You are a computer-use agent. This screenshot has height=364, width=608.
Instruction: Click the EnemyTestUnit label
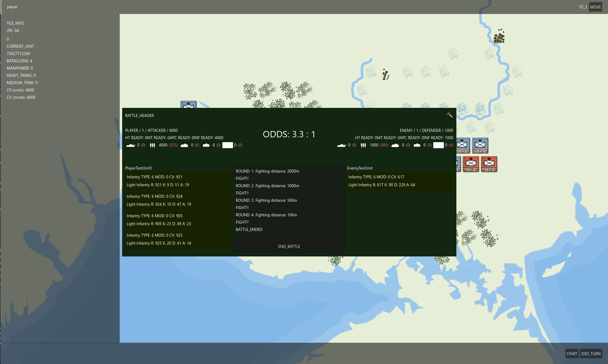[360, 168]
